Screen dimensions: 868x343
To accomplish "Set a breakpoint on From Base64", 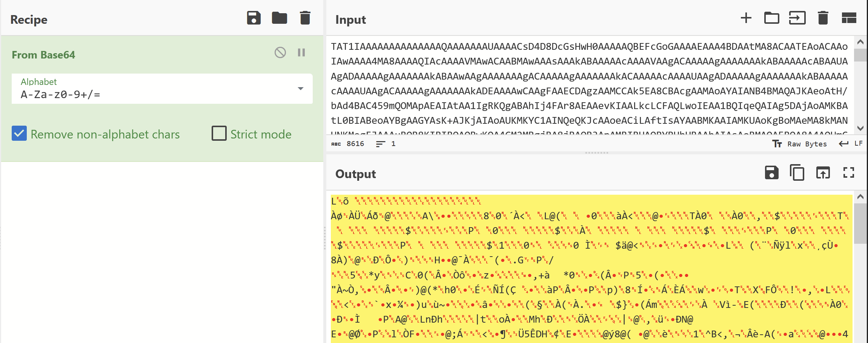I will pyautogui.click(x=301, y=52).
